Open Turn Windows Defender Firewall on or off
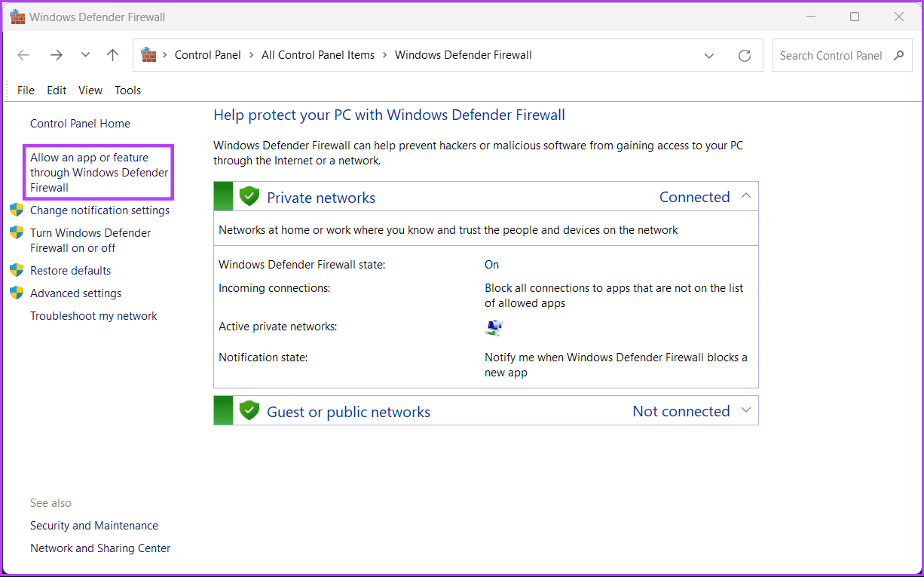The width and height of the screenshot is (924, 577). [x=90, y=240]
